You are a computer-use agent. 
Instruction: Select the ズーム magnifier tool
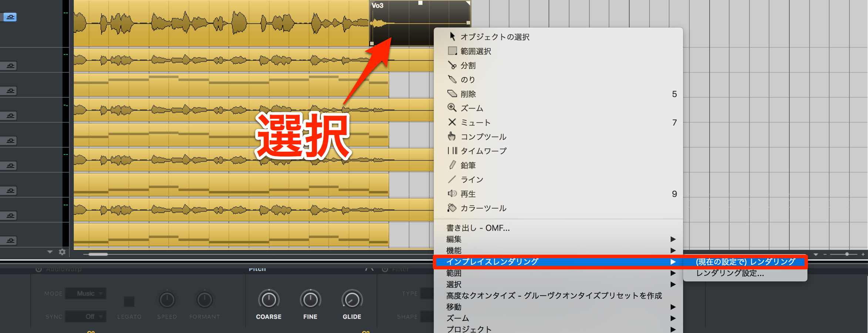[559, 108]
